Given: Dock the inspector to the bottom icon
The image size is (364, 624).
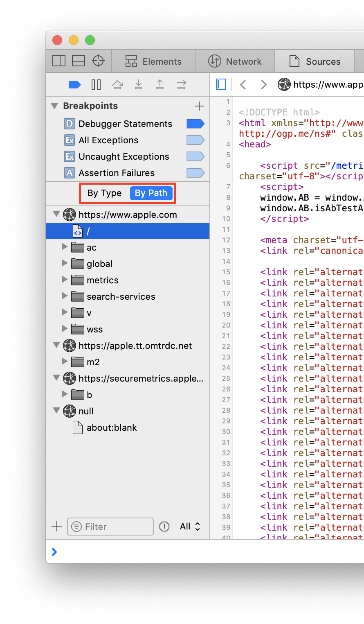Looking at the screenshot, I should point(79,61).
